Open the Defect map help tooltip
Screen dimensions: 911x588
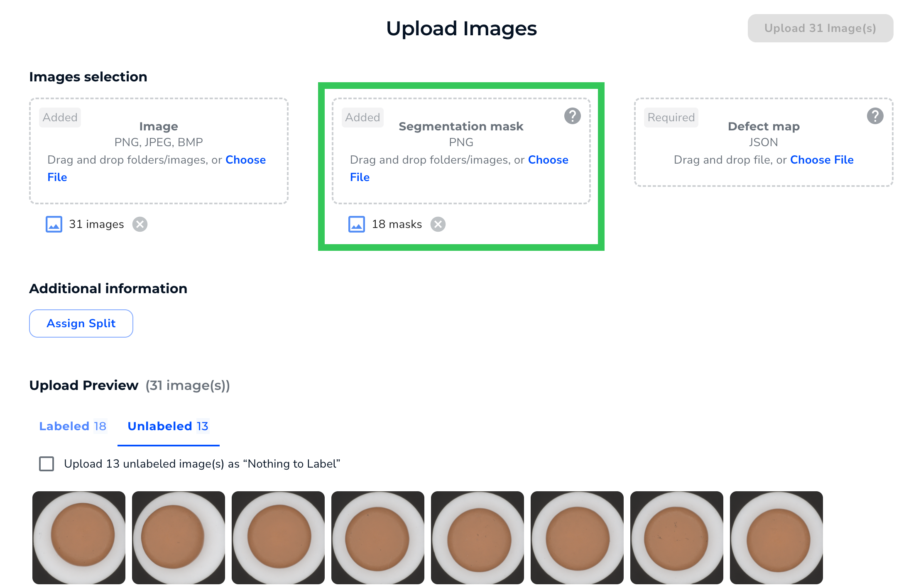coord(875,116)
